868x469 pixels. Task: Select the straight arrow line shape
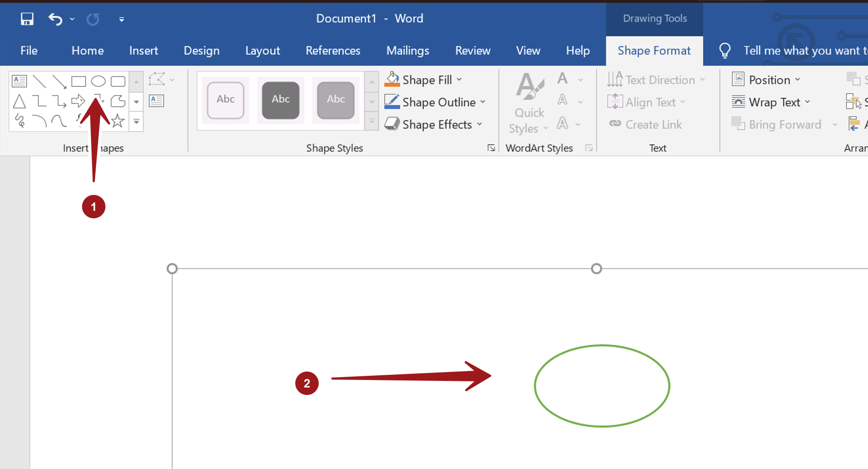click(x=59, y=81)
